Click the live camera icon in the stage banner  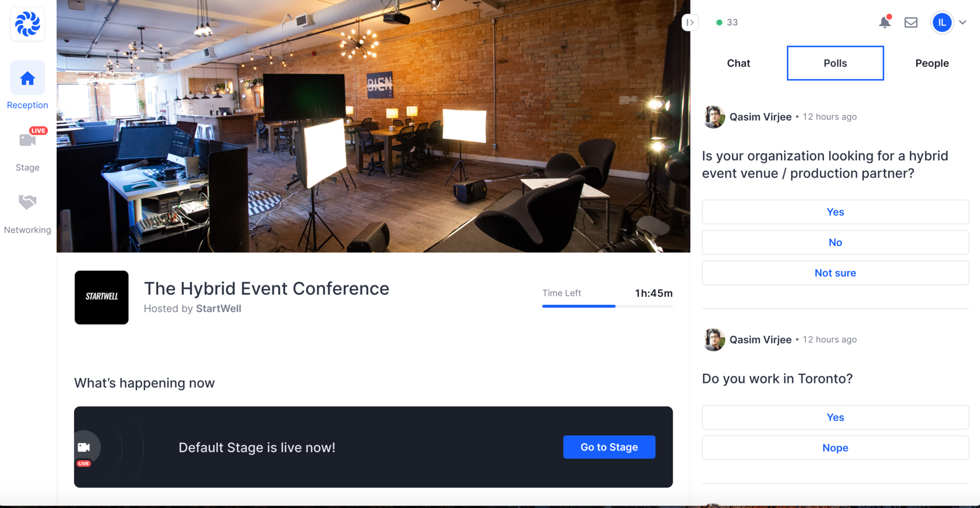coord(84,447)
